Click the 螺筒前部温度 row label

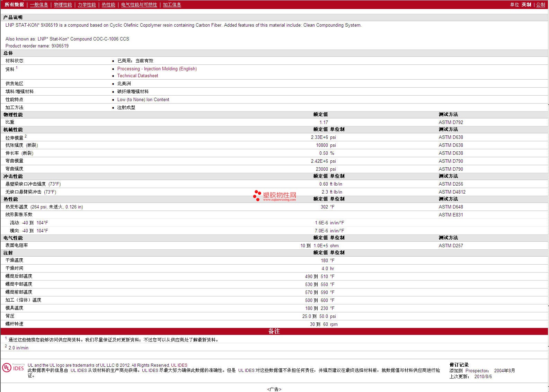click(19, 292)
